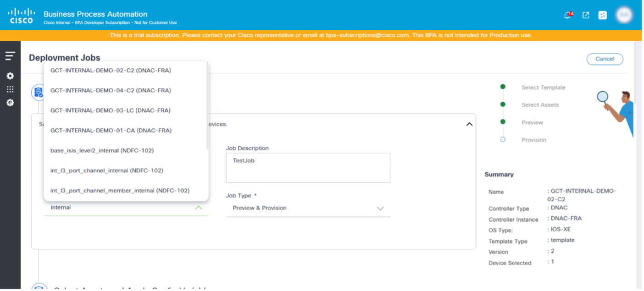This screenshot has width=644, height=291.
Task: Select GCT-INTERNAL-DEMO-01-CA (DNAC-FRA) option
Action: tap(125, 131)
